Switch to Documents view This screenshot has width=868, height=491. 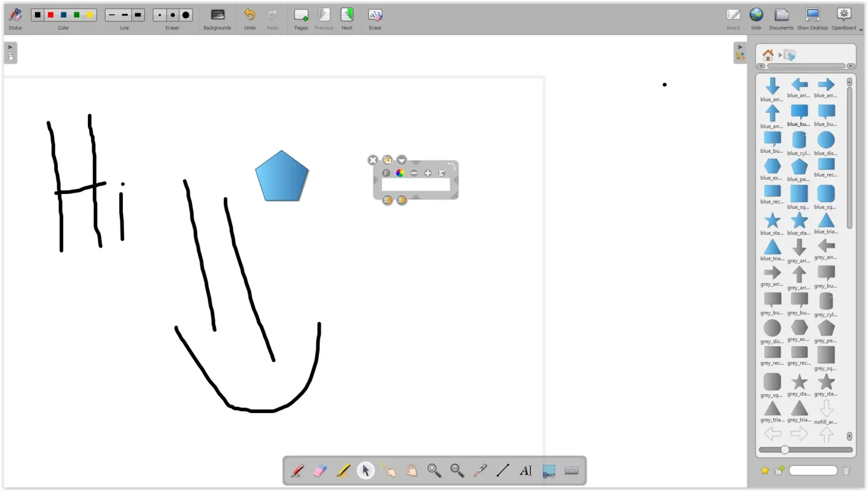781,18
